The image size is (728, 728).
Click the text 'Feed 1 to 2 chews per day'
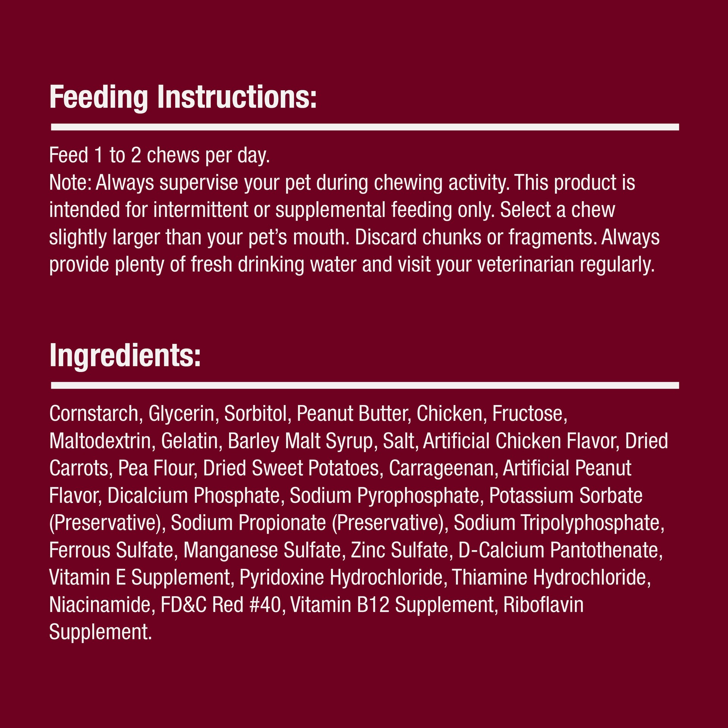coord(159,155)
